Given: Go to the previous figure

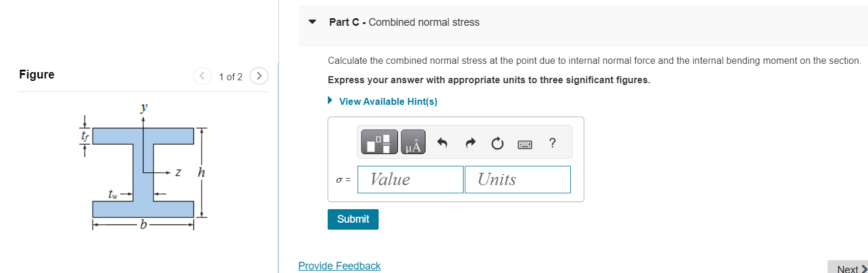Looking at the screenshot, I should coord(202,76).
